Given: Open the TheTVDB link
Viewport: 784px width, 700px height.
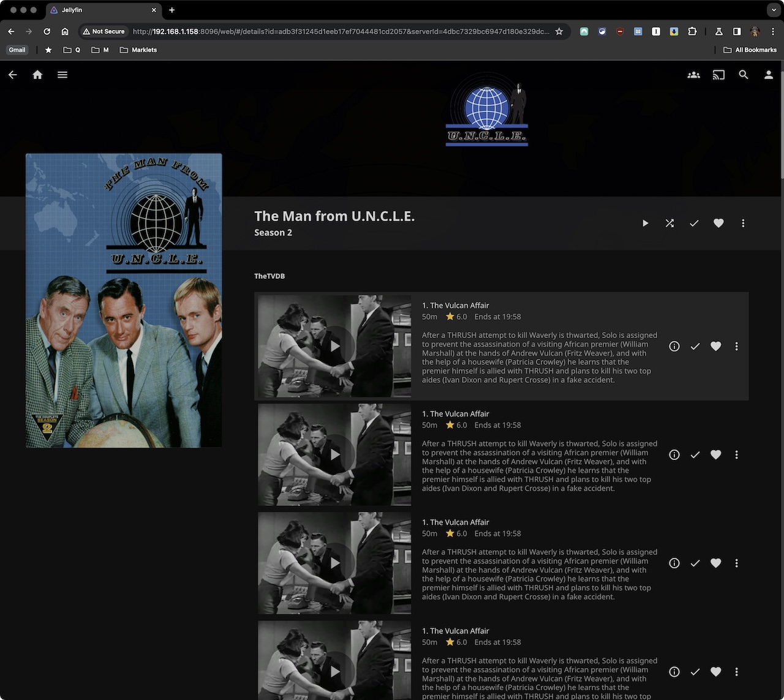Looking at the screenshot, I should pyautogui.click(x=269, y=276).
